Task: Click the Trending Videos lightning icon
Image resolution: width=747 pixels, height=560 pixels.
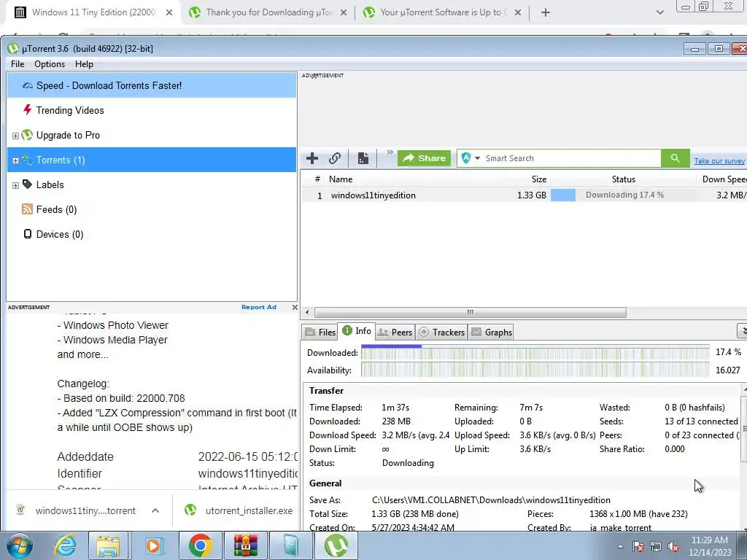Action: 27,110
